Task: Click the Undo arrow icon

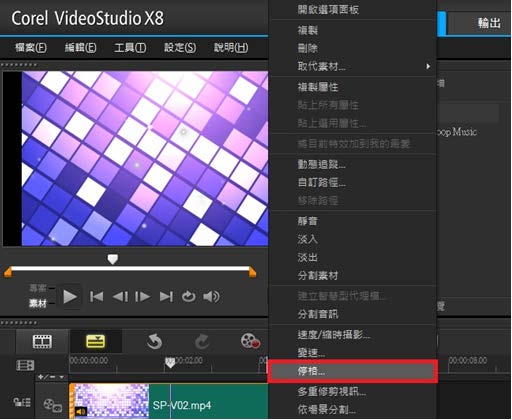Action: tap(154, 342)
